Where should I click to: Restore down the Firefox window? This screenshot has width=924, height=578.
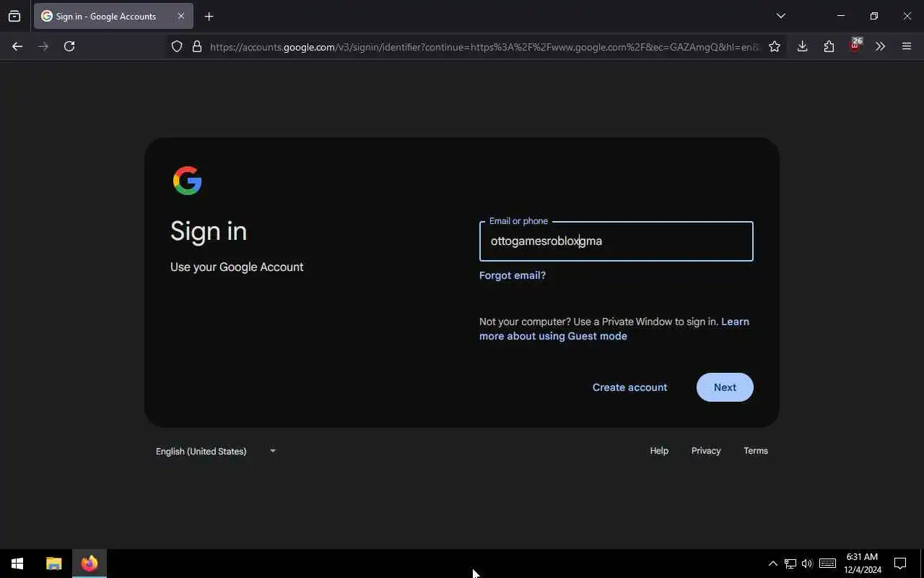(874, 16)
